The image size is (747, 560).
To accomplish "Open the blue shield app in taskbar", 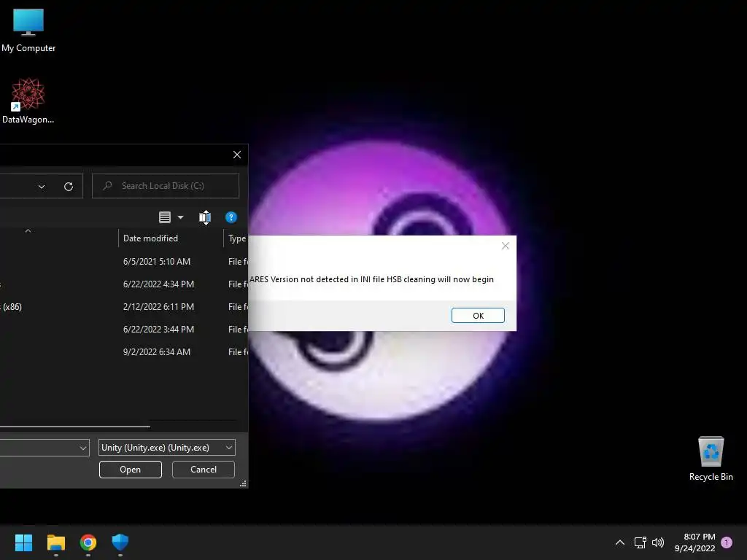I will 120,542.
